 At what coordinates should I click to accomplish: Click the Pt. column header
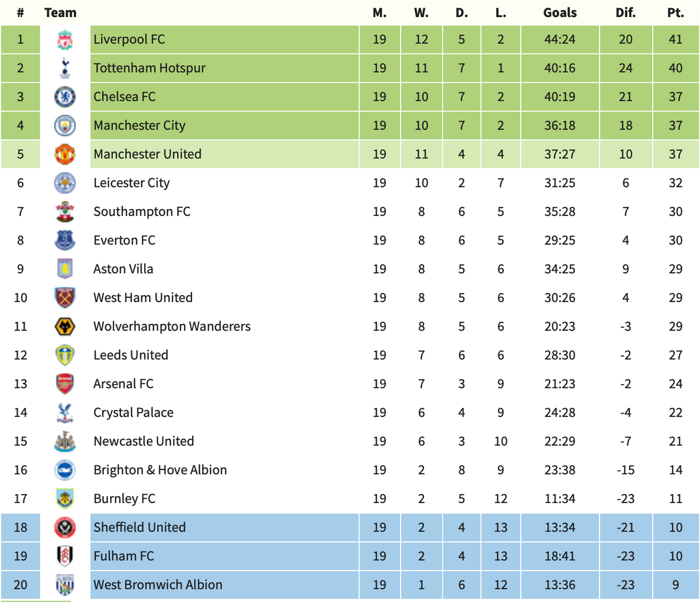click(675, 13)
